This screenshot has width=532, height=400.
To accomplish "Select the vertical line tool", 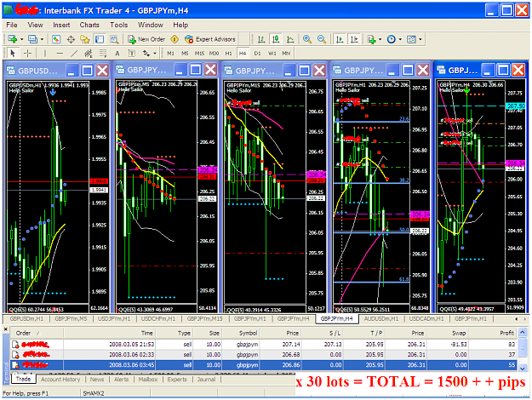I will tap(45, 54).
